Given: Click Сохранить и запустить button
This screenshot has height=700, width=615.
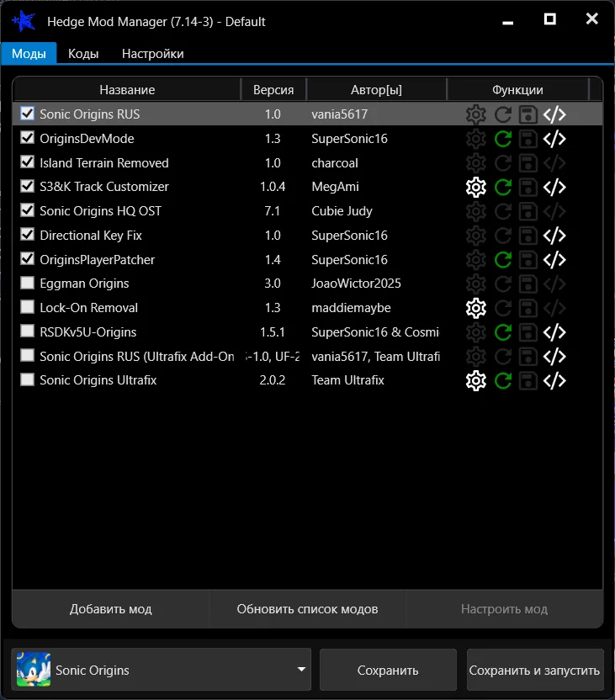Looking at the screenshot, I should click(x=535, y=670).
